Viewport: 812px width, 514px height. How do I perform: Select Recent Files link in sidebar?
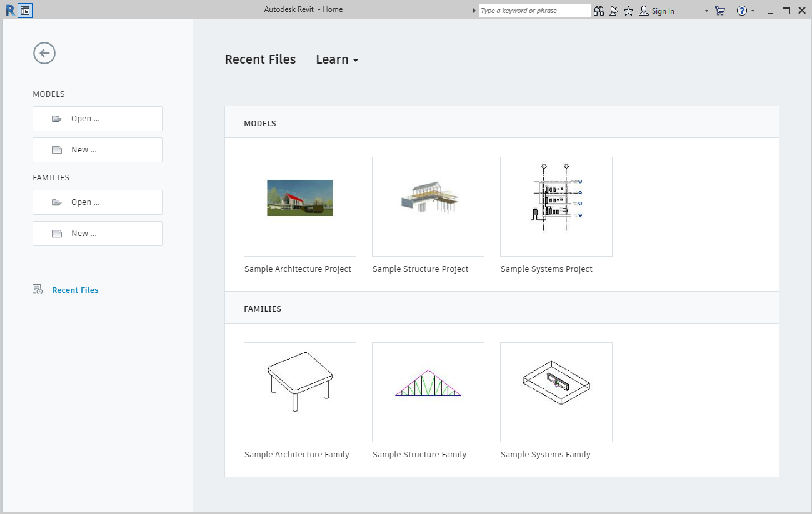click(75, 290)
